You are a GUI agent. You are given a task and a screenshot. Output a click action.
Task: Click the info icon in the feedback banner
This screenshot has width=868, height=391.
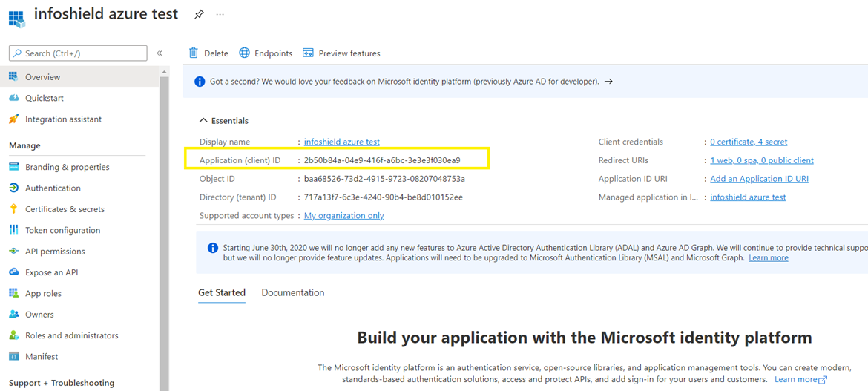(x=200, y=82)
